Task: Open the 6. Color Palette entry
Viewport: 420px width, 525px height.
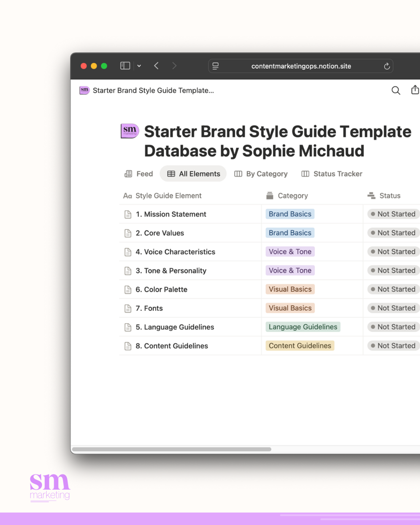Action: click(x=161, y=289)
